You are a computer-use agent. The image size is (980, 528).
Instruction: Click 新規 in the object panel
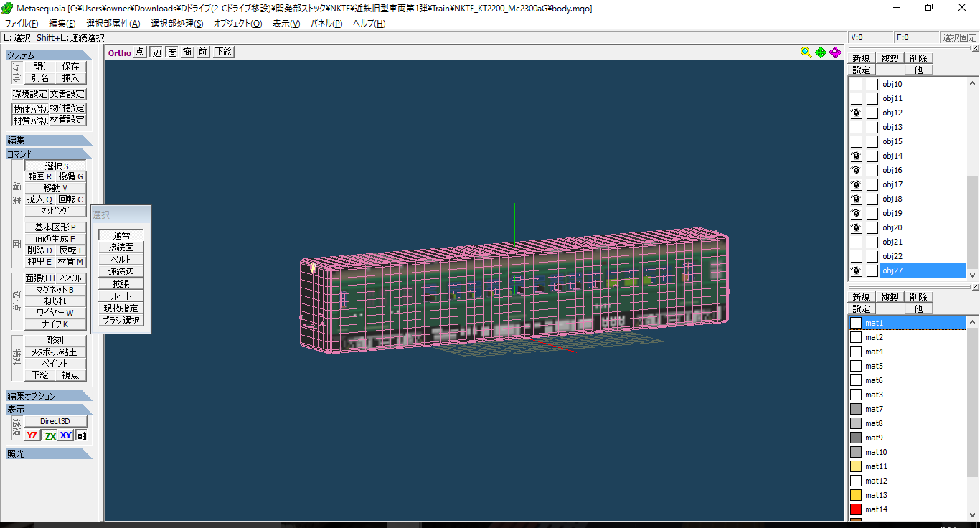(861, 59)
